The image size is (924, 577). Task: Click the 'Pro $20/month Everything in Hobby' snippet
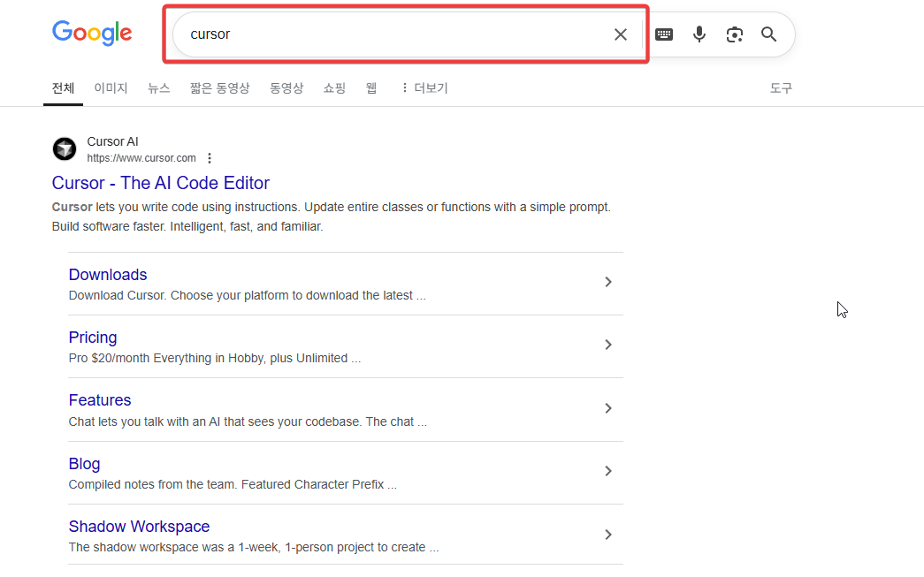(x=215, y=359)
